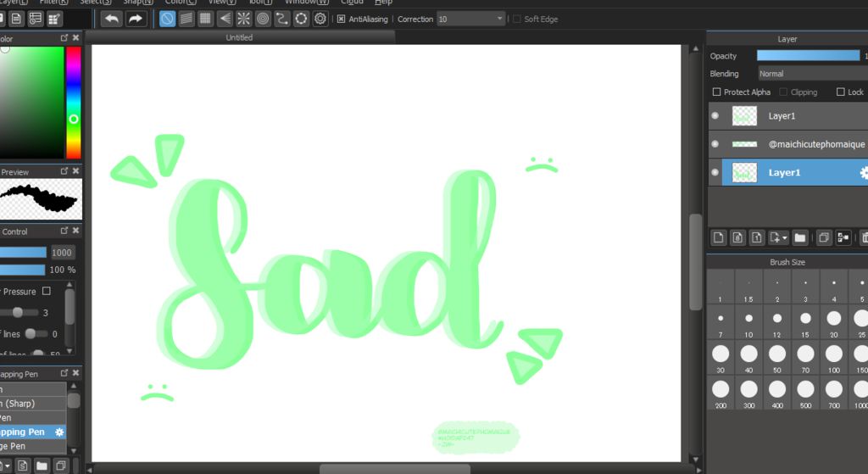
Task: Add a new 8-bit layer
Action: click(737, 237)
